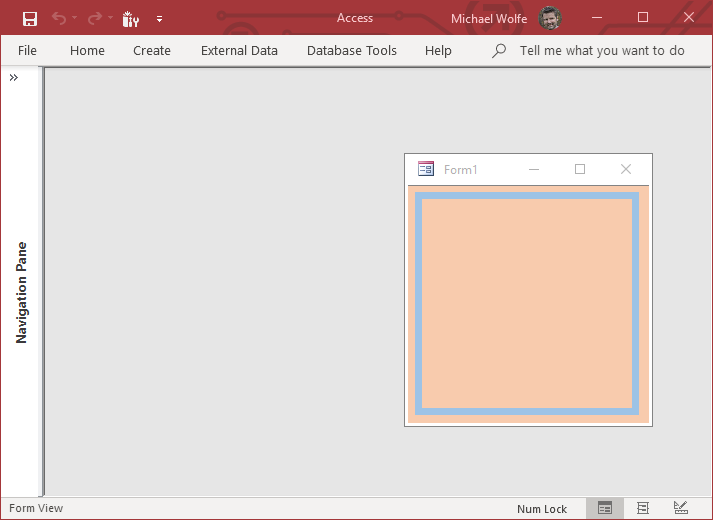Expand the Navigation Pane with chevron
Screen dimensions: 713x520
(x=14, y=78)
